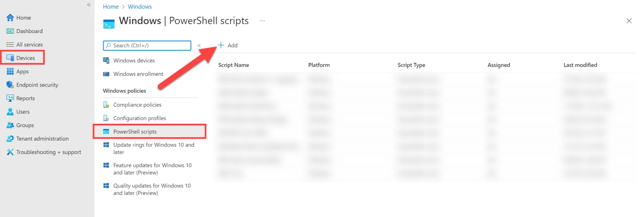Image resolution: width=644 pixels, height=217 pixels.
Task: Click the Configuration profiles icon
Action: pos(106,118)
